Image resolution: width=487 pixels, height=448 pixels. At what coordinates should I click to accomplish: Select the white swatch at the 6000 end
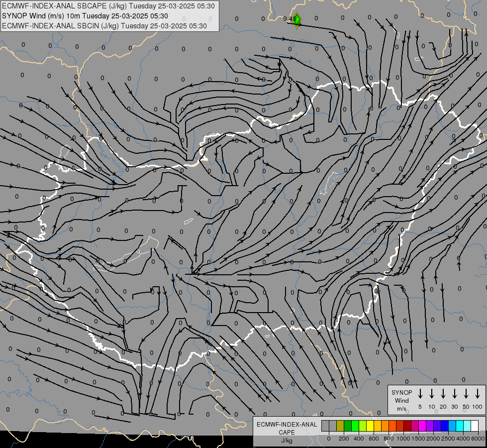(474, 426)
